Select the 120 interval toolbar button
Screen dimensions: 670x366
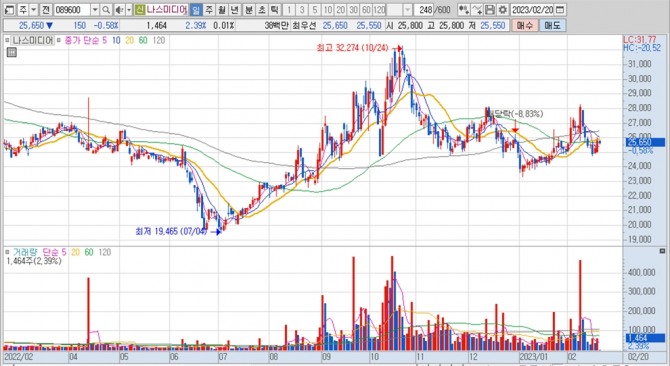[x=379, y=9]
